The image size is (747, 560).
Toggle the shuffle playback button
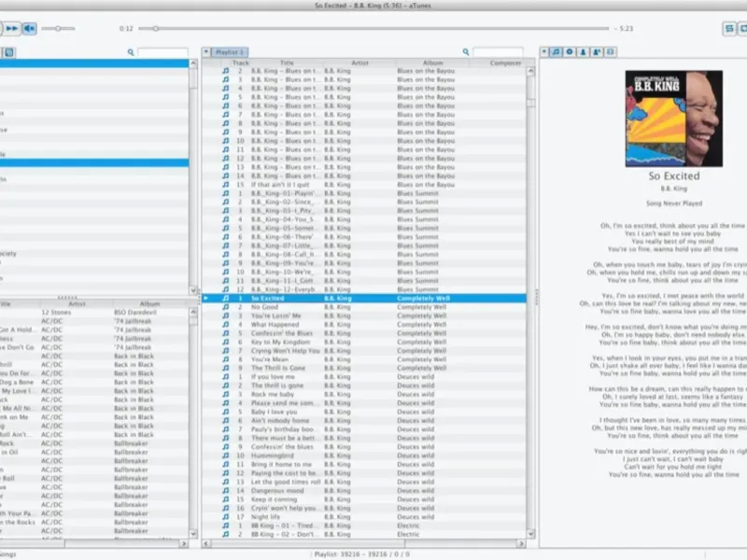(x=729, y=29)
